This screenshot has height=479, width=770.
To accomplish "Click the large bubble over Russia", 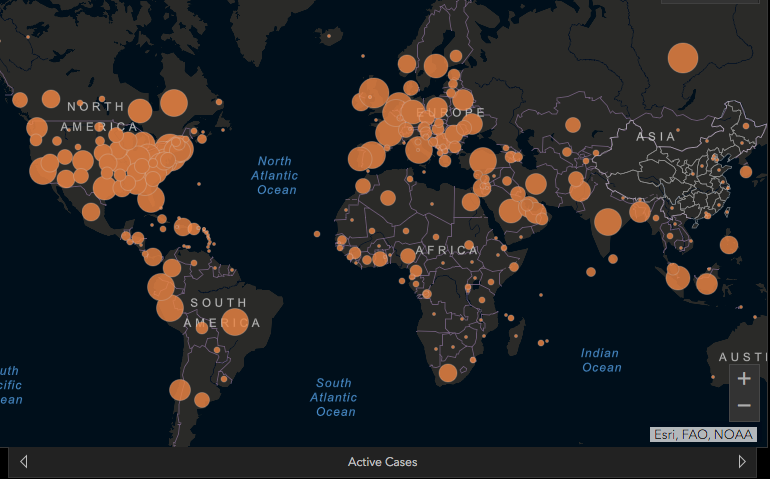I will (x=683, y=58).
